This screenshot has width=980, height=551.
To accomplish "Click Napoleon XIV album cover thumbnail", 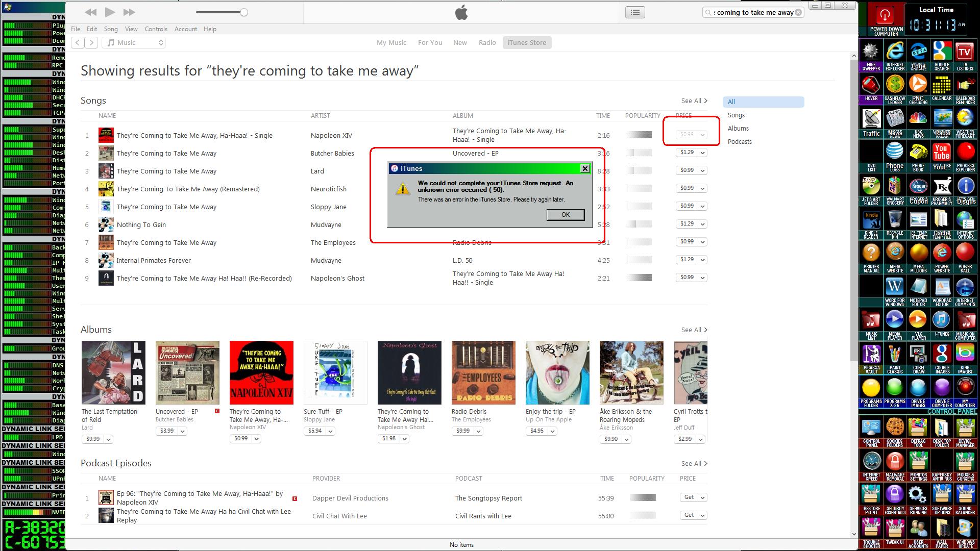I will click(x=261, y=373).
